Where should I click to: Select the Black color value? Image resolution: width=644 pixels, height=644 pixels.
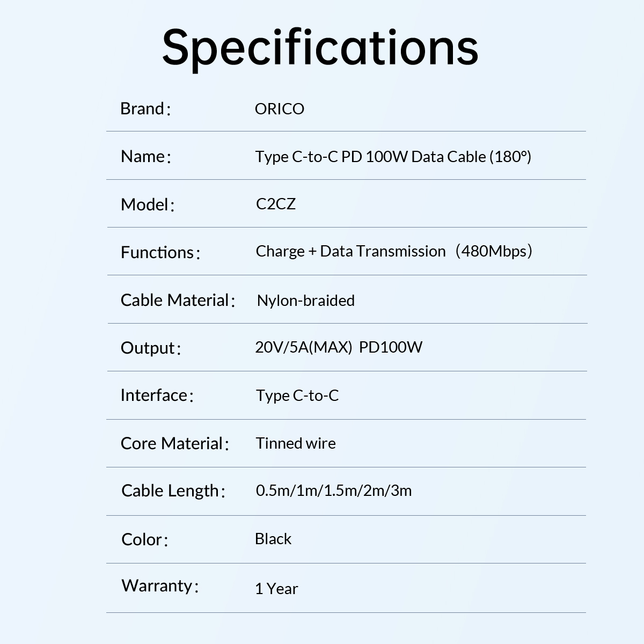pos(273,539)
